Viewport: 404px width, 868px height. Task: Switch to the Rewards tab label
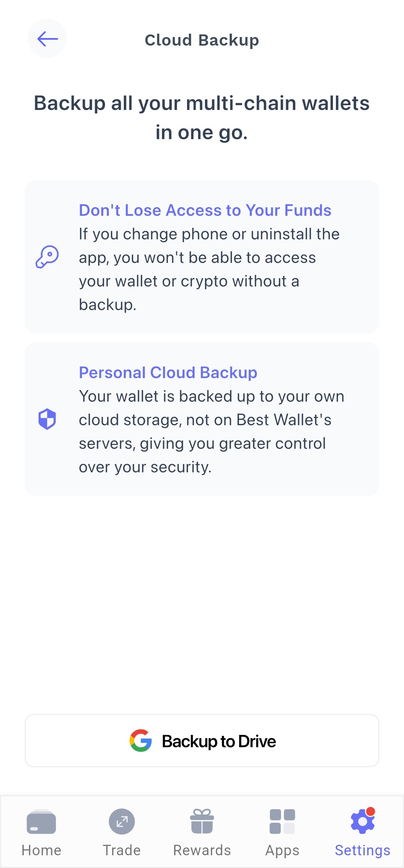click(x=202, y=850)
